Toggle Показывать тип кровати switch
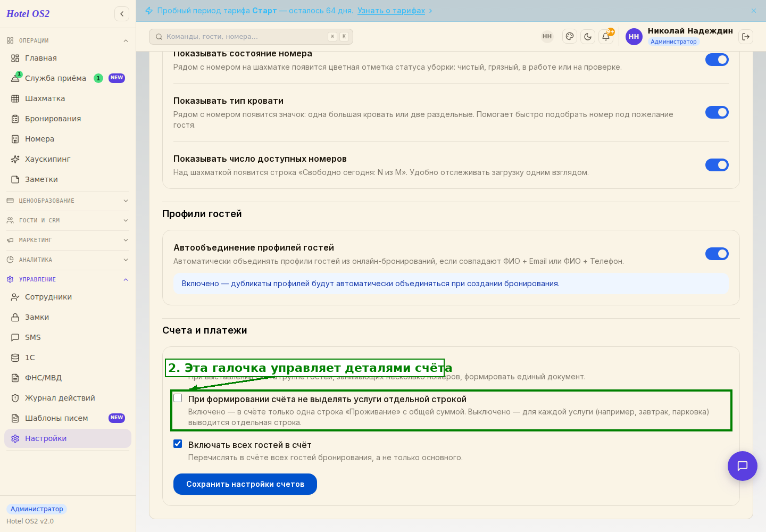This screenshot has height=532, width=766. [717, 112]
